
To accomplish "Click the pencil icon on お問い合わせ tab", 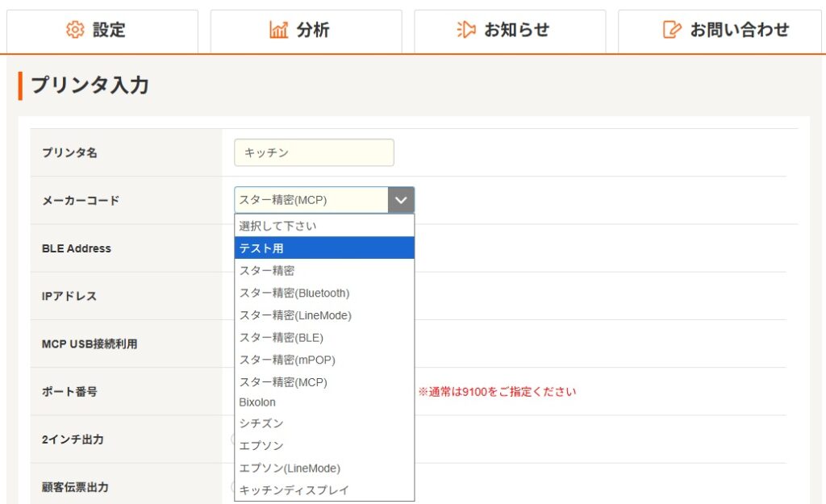I will tap(671, 30).
